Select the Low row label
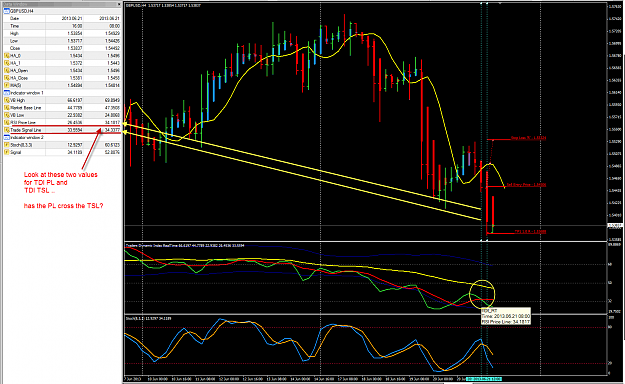625x384 pixels. [x=14, y=41]
